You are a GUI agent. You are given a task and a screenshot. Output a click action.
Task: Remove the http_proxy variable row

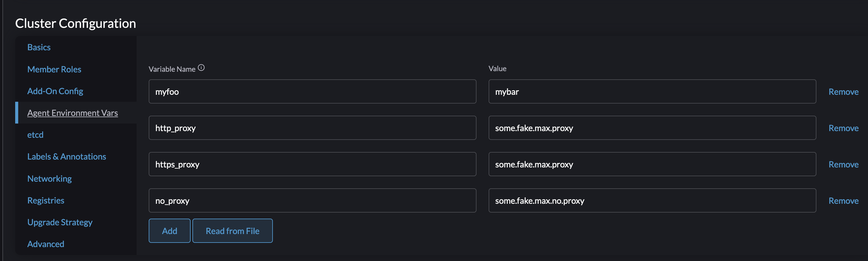click(x=843, y=128)
